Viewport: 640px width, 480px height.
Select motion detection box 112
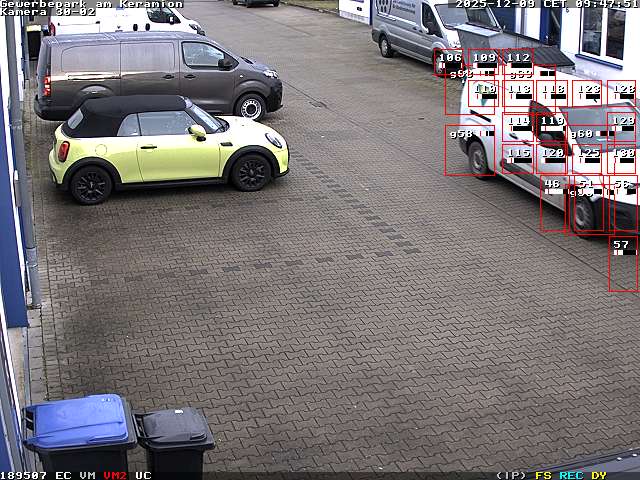[x=518, y=62]
